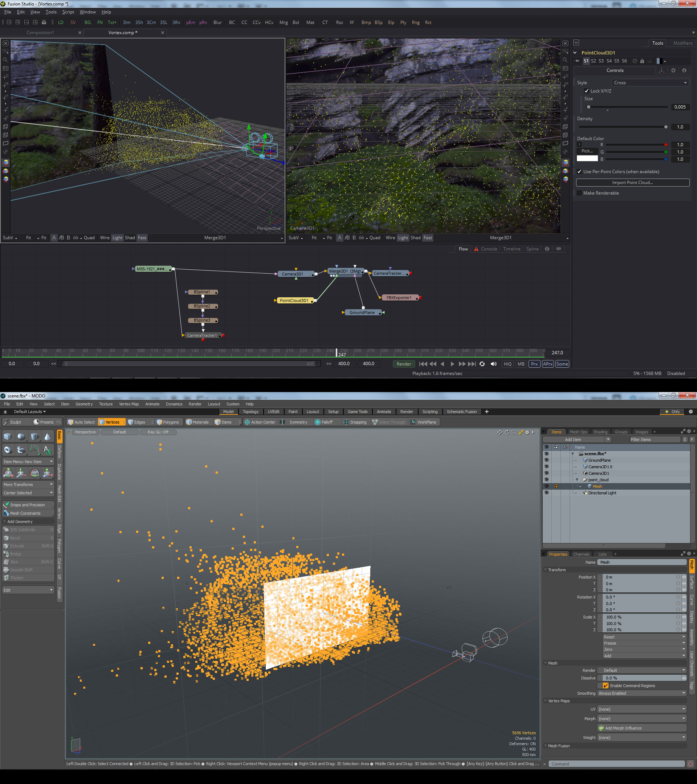Collapse the point_cloud tree item

click(577, 480)
